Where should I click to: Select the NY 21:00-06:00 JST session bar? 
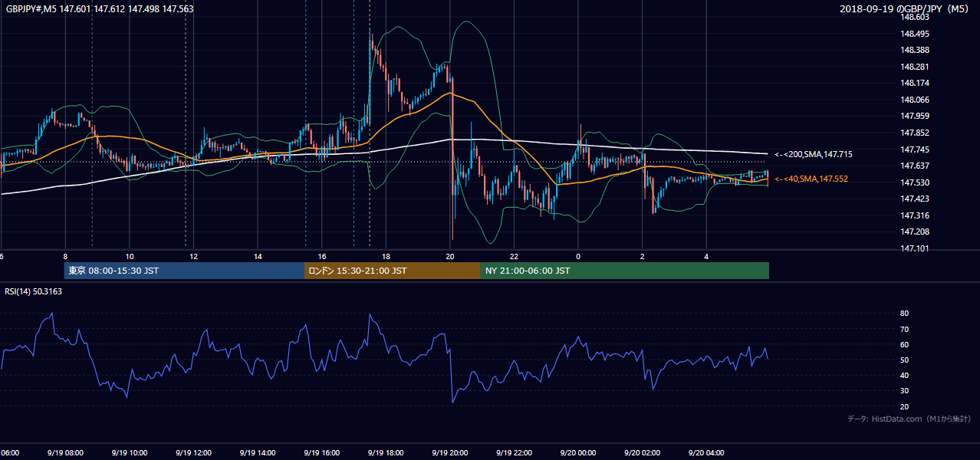[625, 271]
